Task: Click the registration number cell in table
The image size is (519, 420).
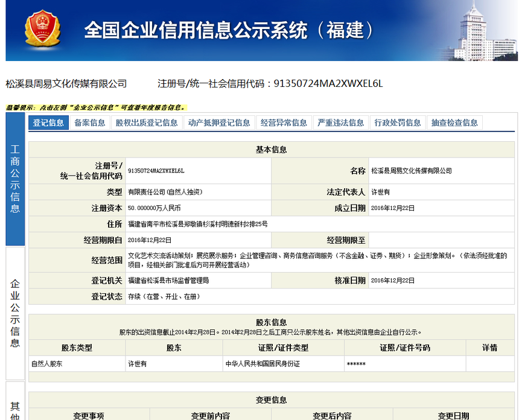Action: tap(199, 171)
